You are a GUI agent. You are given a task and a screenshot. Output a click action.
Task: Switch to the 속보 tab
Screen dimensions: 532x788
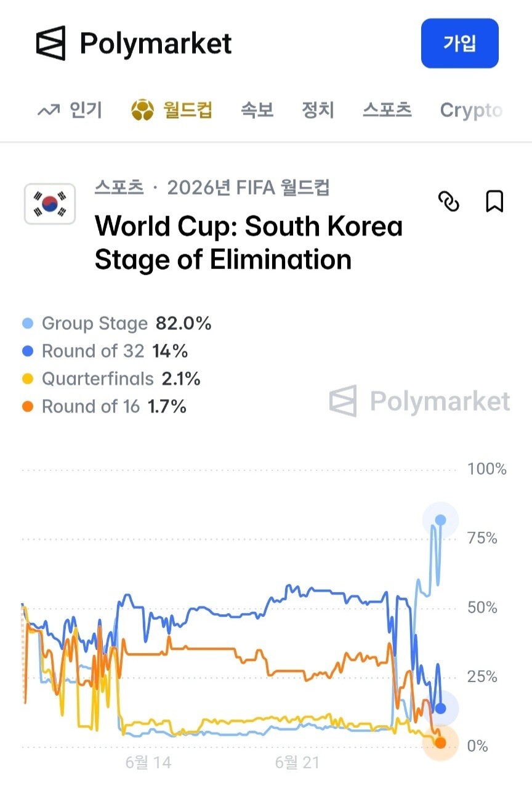[x=257, y=110]
